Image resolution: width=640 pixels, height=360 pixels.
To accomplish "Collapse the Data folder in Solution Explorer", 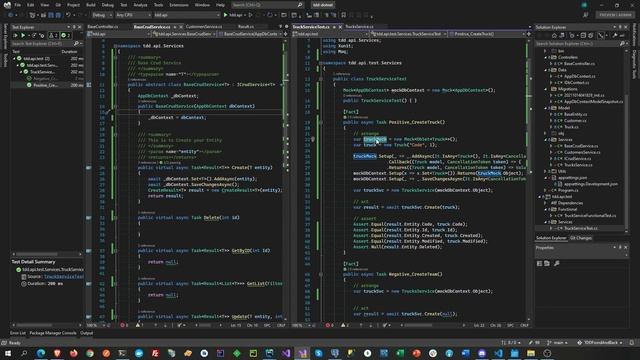I will 546,70.
